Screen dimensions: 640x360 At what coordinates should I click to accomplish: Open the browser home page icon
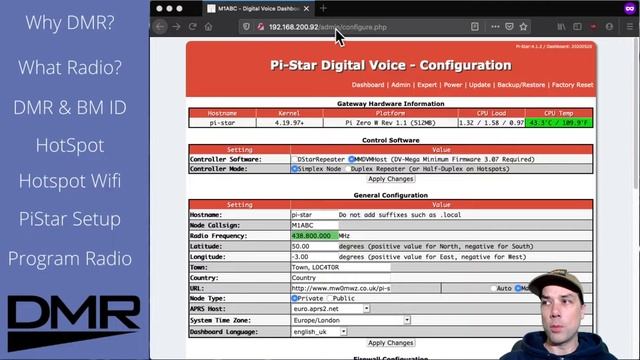209,27
